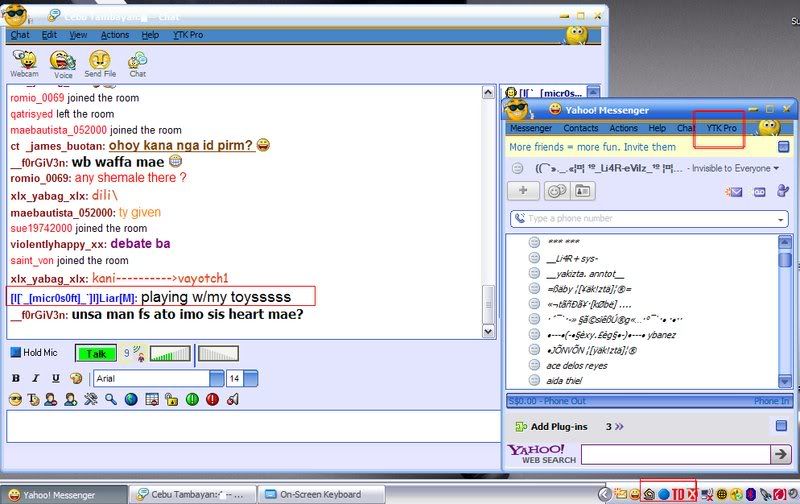Image resolution: width=800 pixels, height=504 pixels.
Task: Adjust the green microphone level meter
Action: [170, 354]
